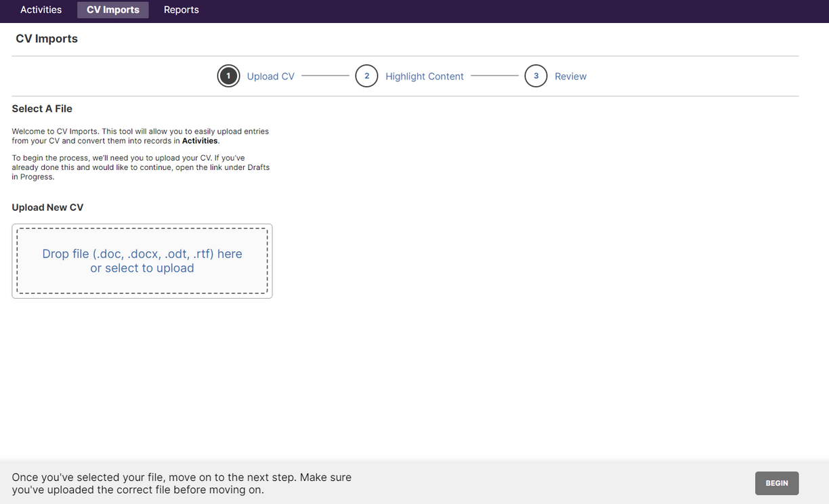Click the Upload New CV heading
This screenshot has width=829, height=504.
pyautogui.click(x=47, y=207)
